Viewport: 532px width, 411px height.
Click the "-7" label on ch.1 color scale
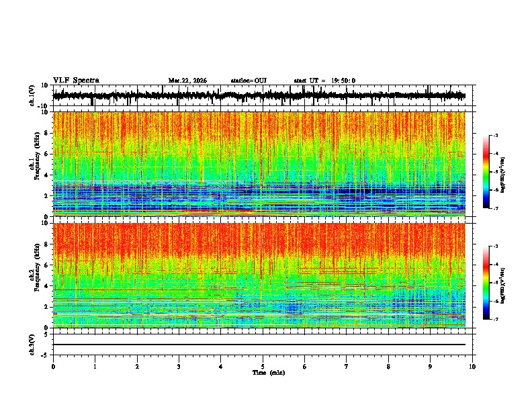[x=496, y=208]
